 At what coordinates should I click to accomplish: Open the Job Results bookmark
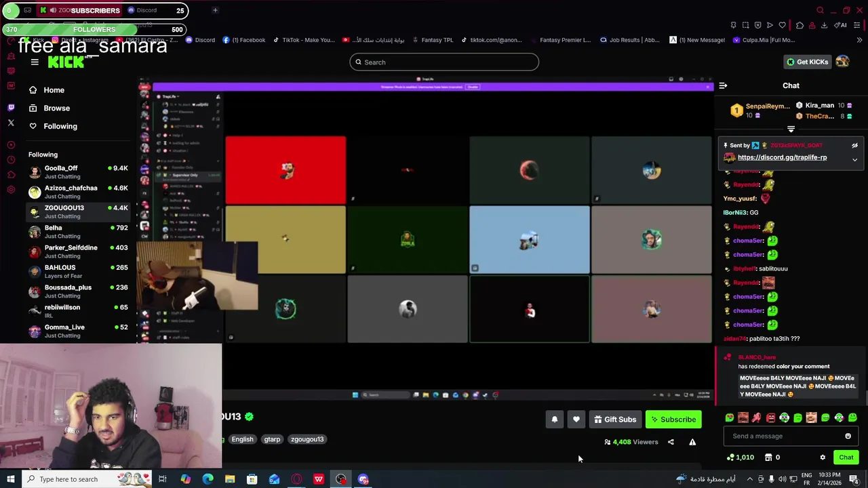coord(629,40)
